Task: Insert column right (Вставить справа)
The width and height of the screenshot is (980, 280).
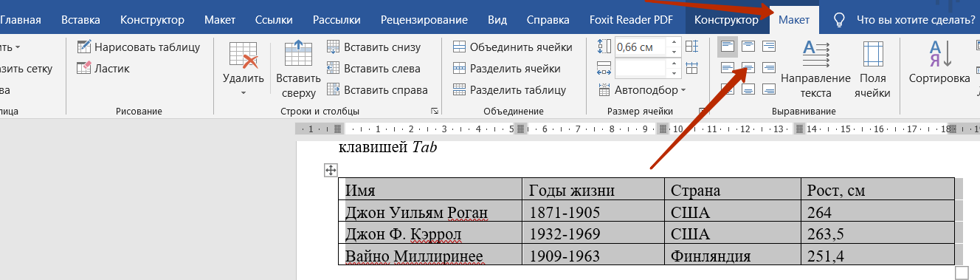Action: (377, 90)
